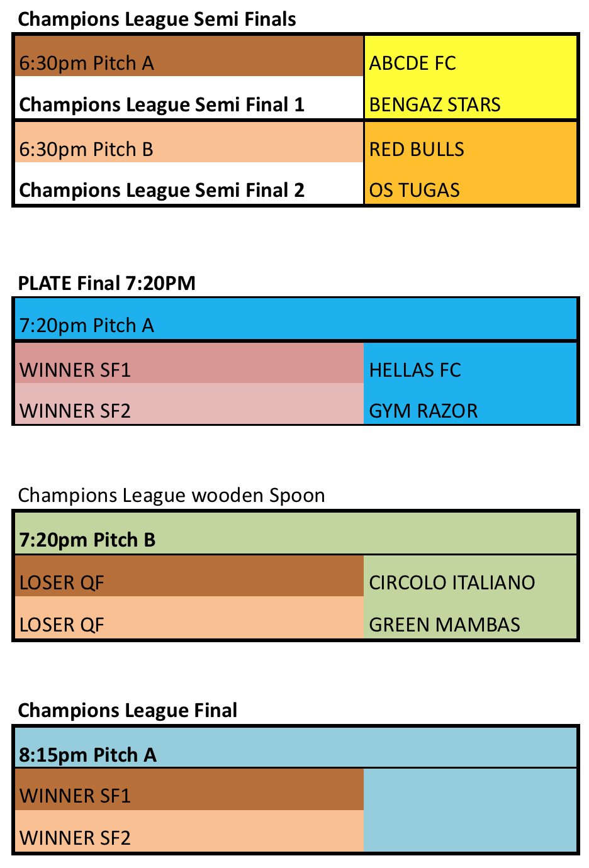This screenshot has height=868, width=589.
Task: Click the BENGAZ STARS team name
Action: pos(435,104)
